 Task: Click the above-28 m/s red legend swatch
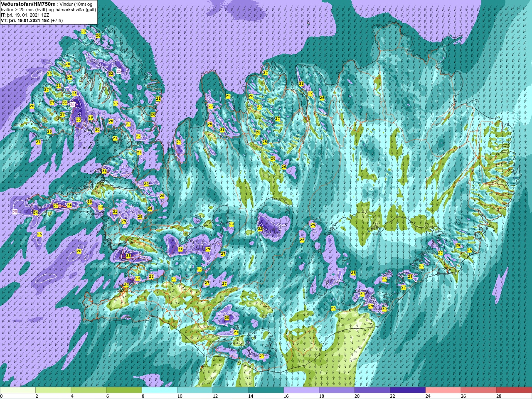coord(514,390)
